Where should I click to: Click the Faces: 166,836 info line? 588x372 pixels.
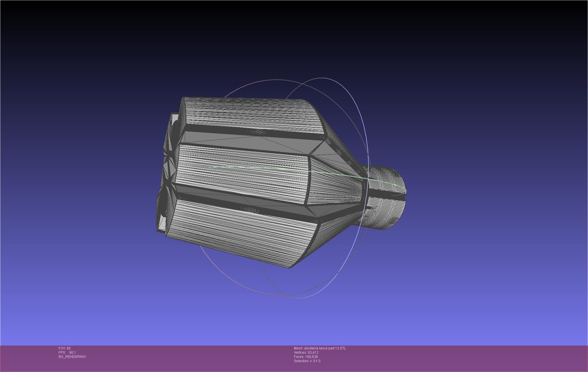point(306,357)
